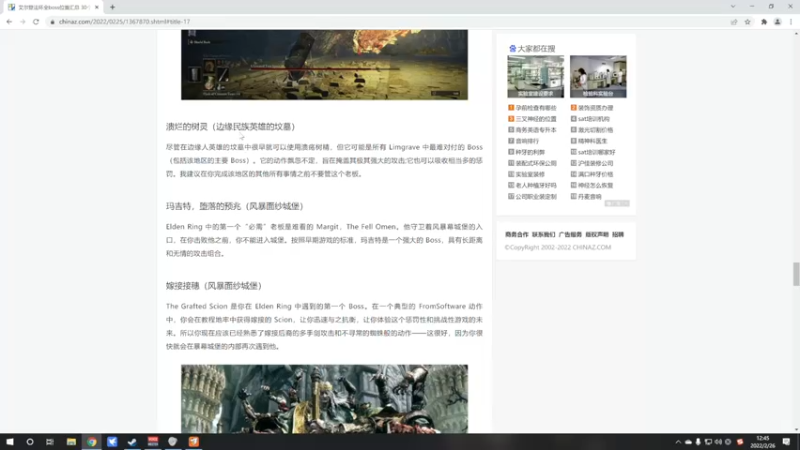Open the gray shield app on taskbar
Viewport: 800px width, 450px height.
click(173, 442)
